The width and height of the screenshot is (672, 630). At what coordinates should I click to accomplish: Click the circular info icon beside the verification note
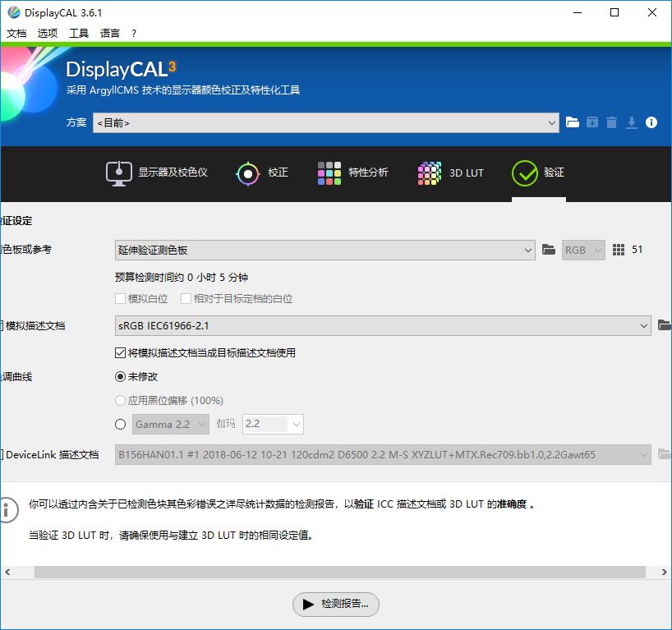click(8, 510)
